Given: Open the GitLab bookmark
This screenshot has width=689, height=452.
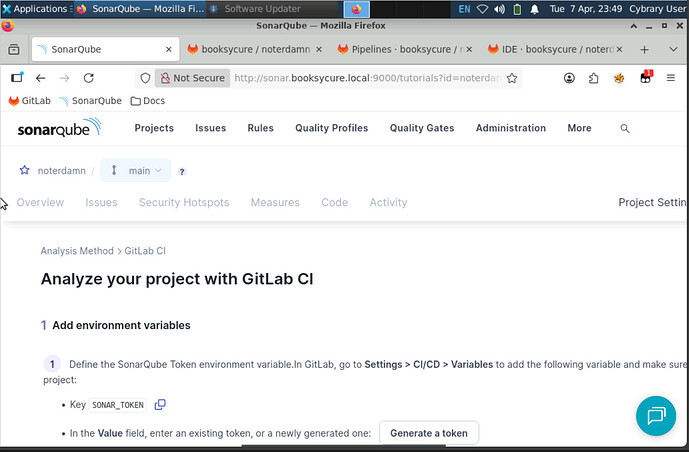Looking at the screenshot, I should point(29,101).
